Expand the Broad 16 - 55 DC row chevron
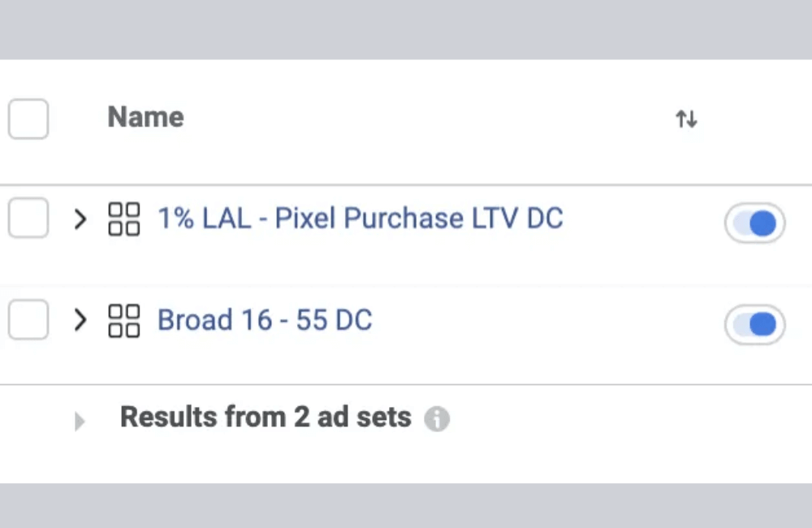 80,321
